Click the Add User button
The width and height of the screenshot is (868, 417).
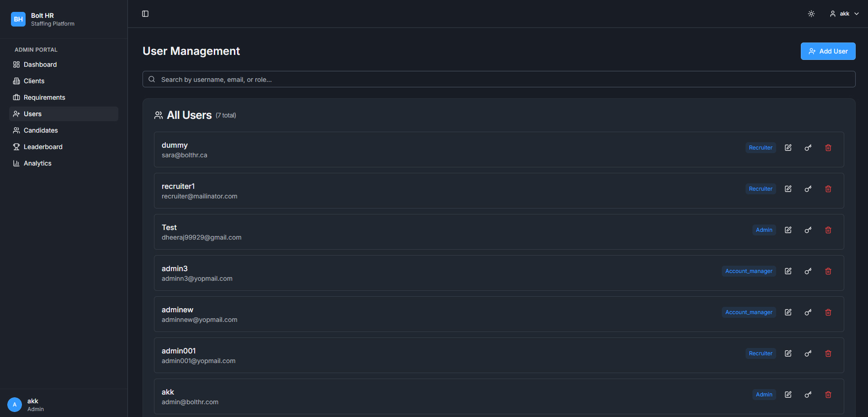pyautogui.click(x=828, y=51)
